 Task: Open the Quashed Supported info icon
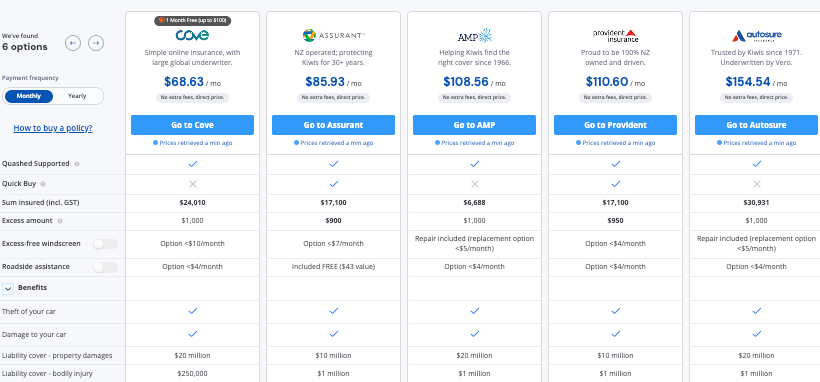[77, 164]
